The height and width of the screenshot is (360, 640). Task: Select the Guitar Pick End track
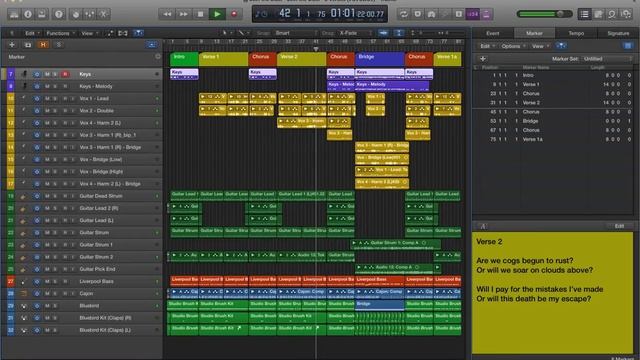click(x=82, y=269)
